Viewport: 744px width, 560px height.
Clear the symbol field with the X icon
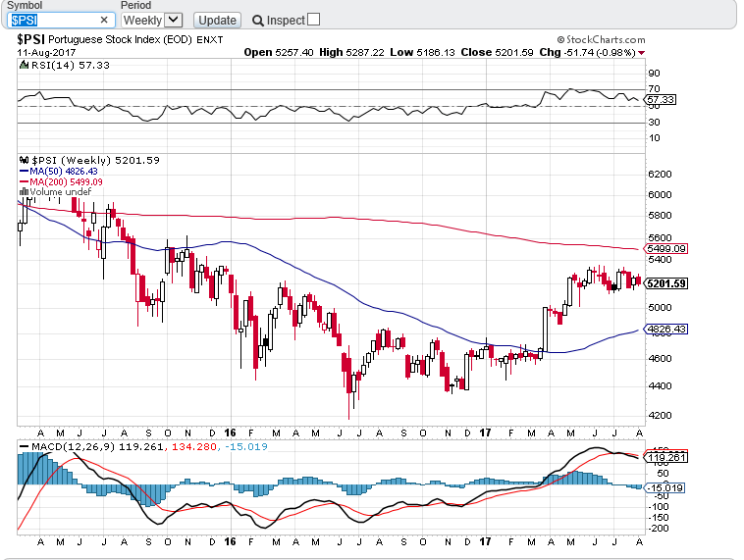coord(104,20)
